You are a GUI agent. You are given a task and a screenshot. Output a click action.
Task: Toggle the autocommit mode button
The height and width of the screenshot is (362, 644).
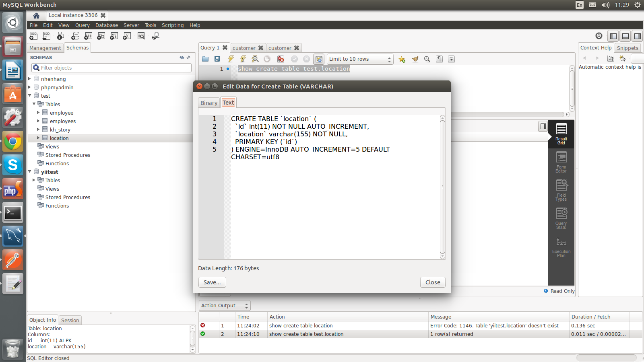click(x=319, y=59)
